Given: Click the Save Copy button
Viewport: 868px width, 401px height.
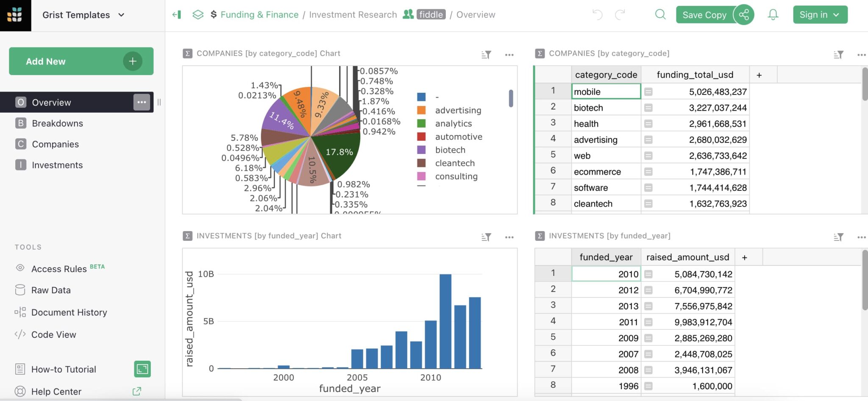Looking at the screenshot, I should pos(704,14).
